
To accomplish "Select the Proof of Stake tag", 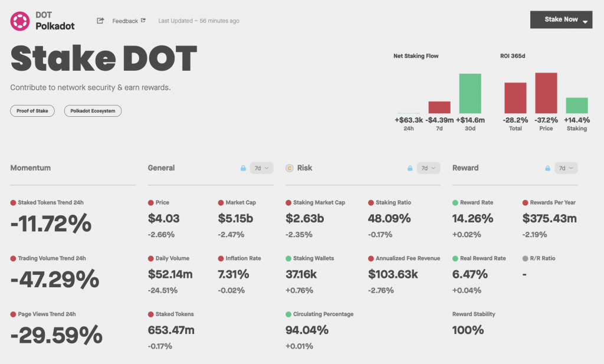I will coord(32,111).
